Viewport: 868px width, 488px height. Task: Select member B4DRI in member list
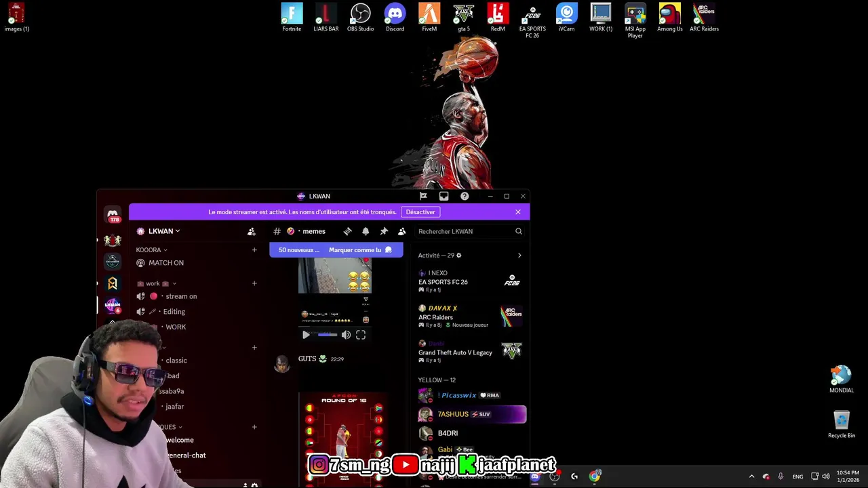tap(471, 433)
